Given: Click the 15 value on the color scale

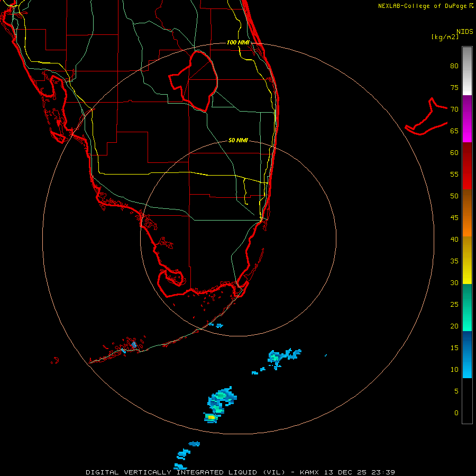Looking at the screenshot, I should 454,348.
